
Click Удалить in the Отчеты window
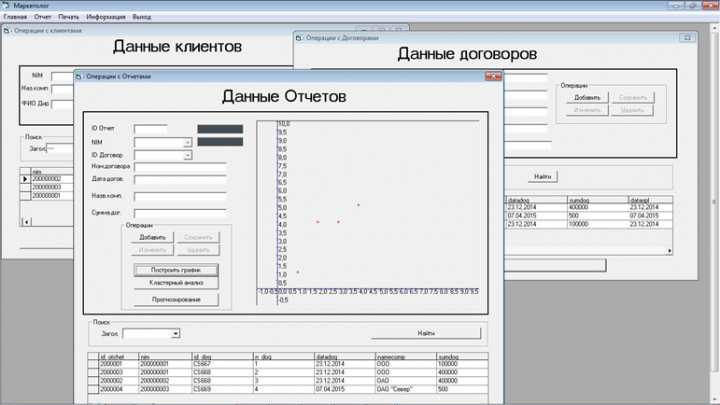[198, 250]
